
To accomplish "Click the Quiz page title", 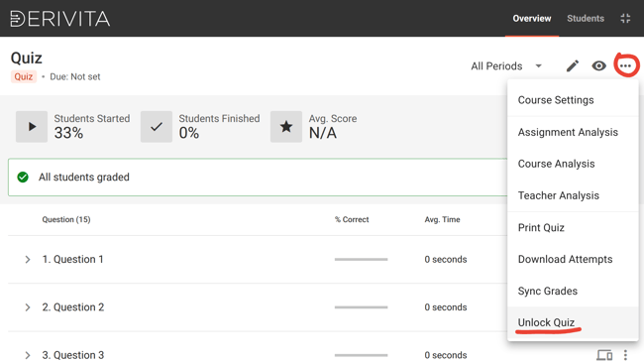I will 27,58.
